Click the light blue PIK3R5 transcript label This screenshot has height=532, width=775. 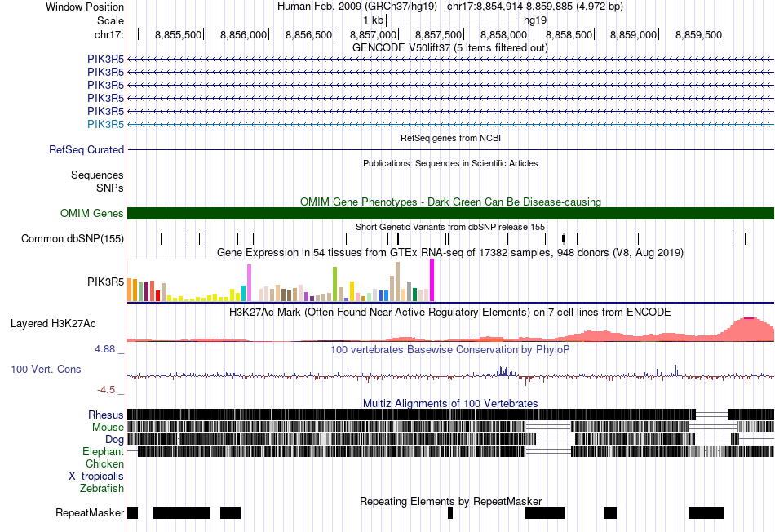click(105, 124)
